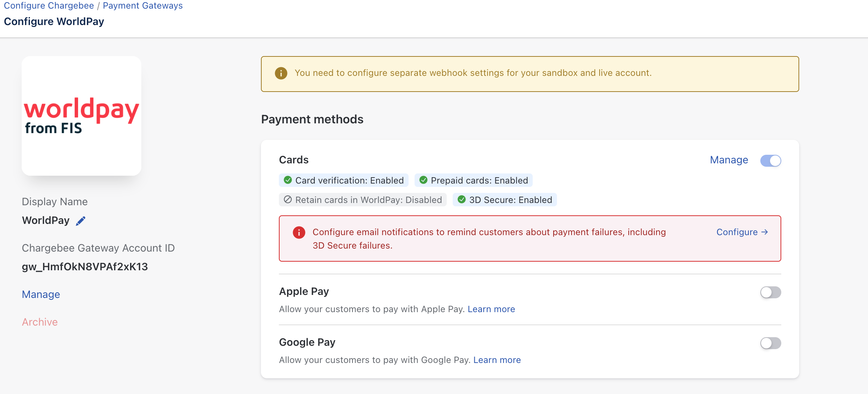Click the Payment methods heading
Viewport: 868px width, 394px height.
coord(312,119)
